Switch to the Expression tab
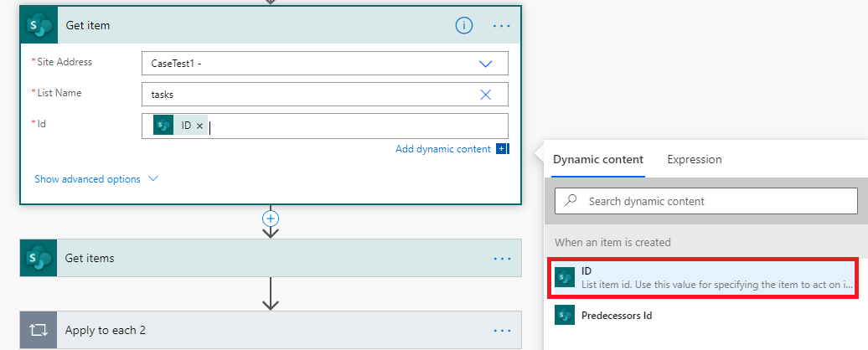The image size is (868, 350). [695, 160]
